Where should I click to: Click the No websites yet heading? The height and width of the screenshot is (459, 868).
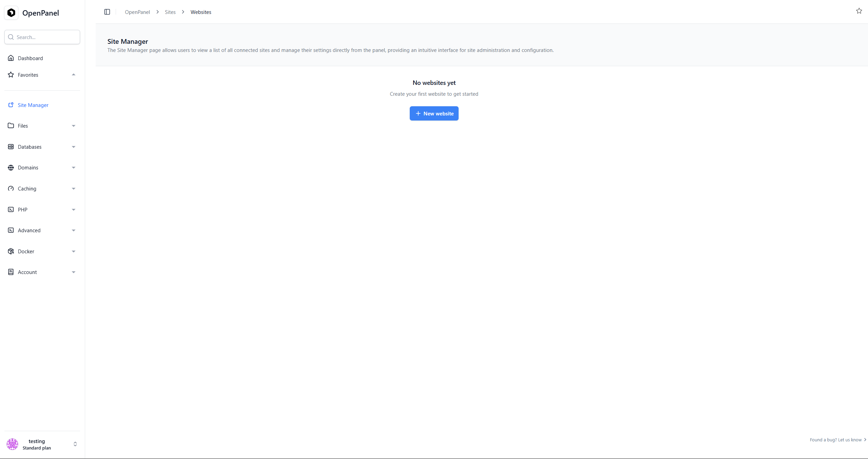click(434, 82)
